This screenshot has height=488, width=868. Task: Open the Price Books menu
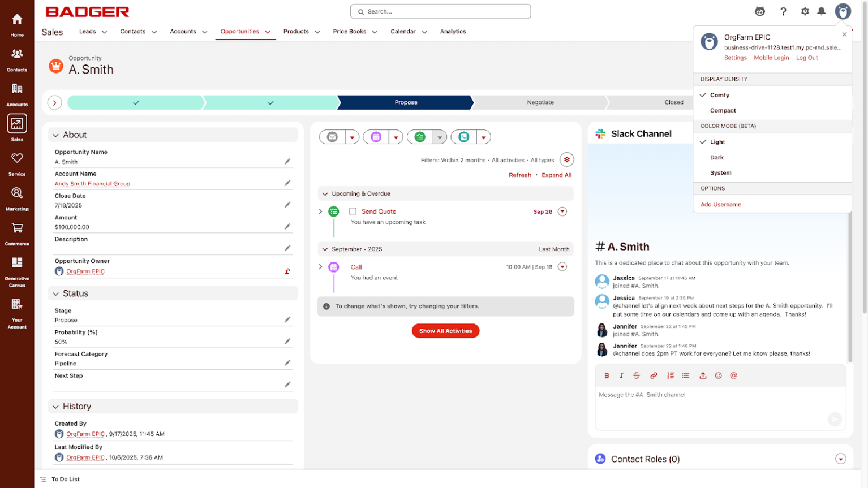(x=350, y=32)
